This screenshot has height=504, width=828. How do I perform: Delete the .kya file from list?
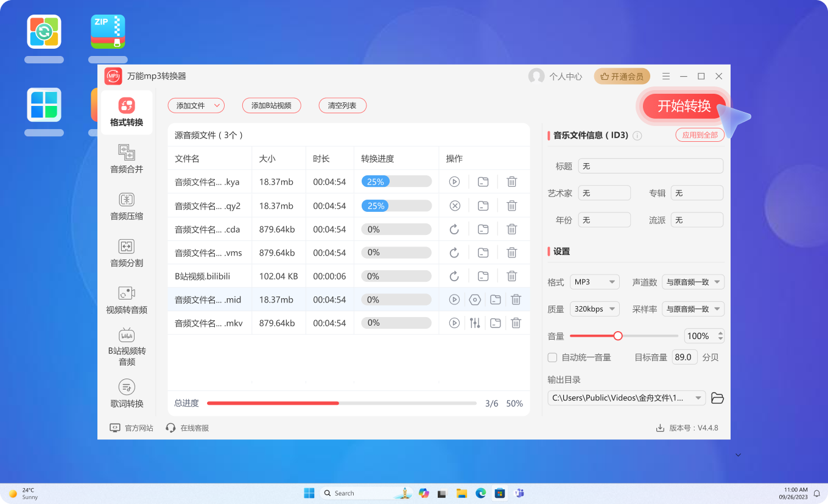[x=512, y=181]
